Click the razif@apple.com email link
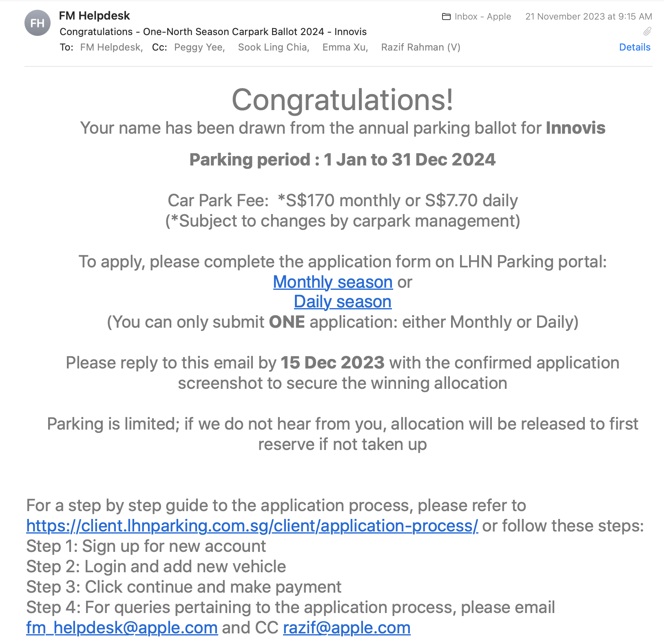 point(347,628)
